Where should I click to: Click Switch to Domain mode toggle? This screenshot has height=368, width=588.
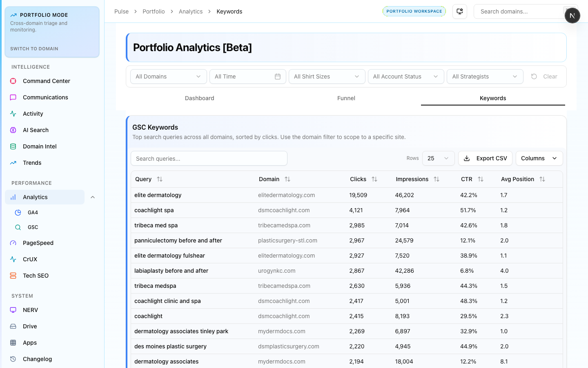click(x=34, y=49)
